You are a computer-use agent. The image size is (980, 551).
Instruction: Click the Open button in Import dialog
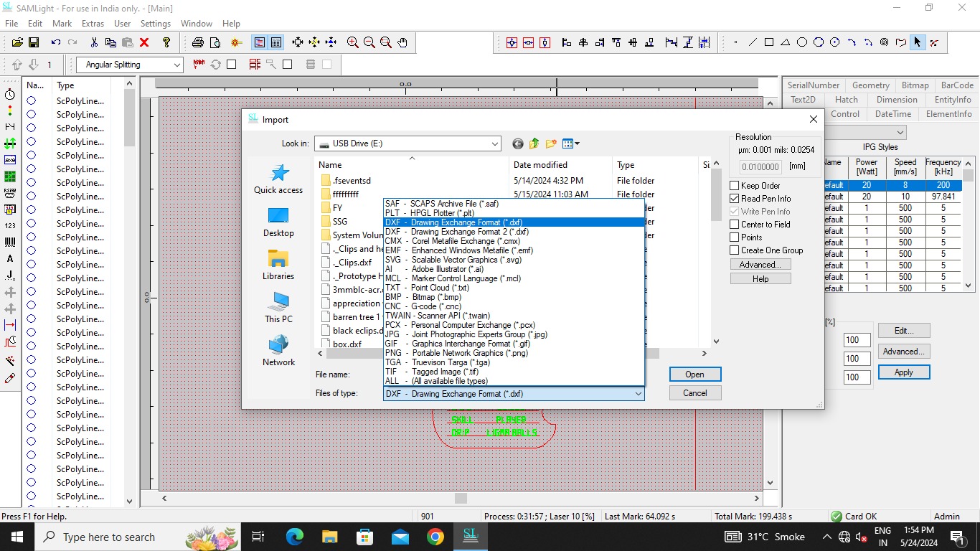(694, 375)
